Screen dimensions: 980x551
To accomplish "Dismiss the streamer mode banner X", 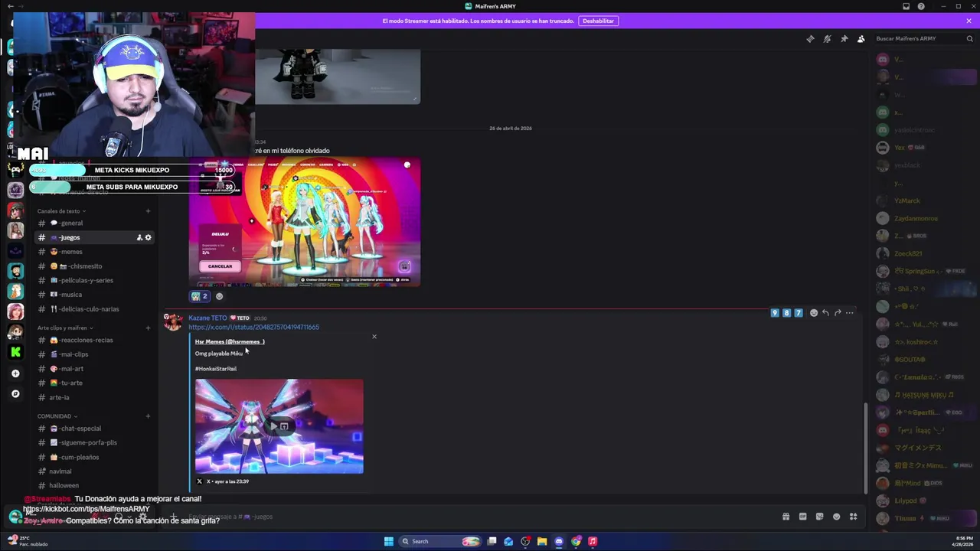I will pyautogui.click(x=969, y=21).
